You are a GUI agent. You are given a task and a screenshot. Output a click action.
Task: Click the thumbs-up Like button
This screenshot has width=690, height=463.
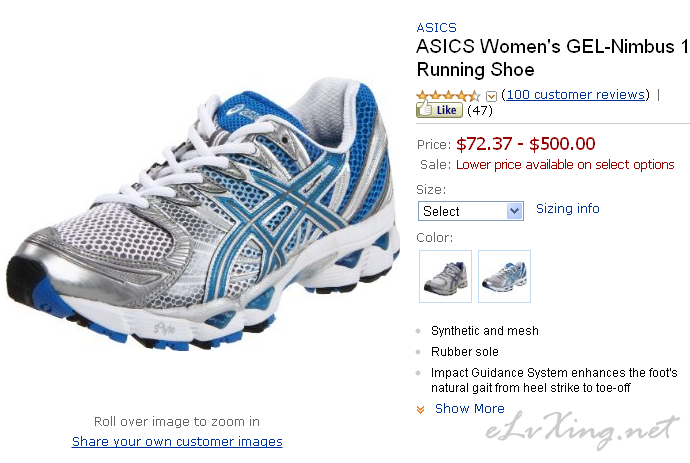click(x=439, y=109)
